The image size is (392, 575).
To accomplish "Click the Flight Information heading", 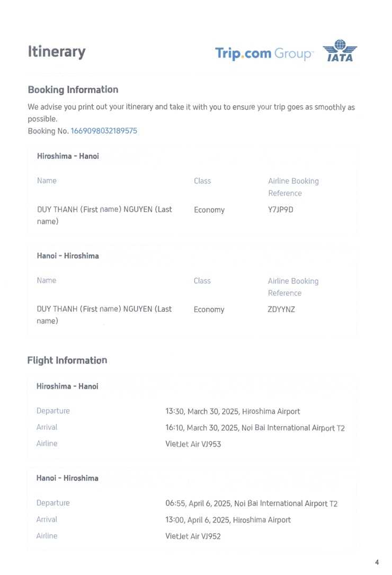I will coord(67,360).
